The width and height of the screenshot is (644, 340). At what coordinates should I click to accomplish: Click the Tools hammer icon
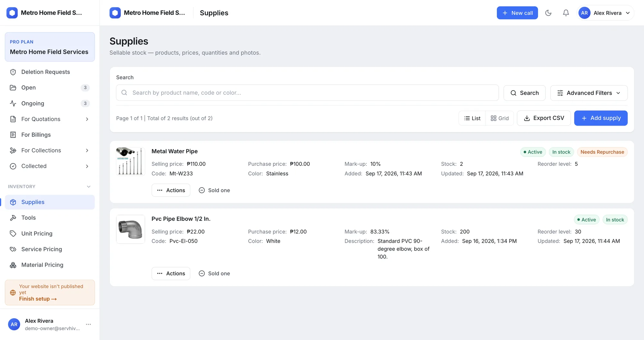[13, 218]
